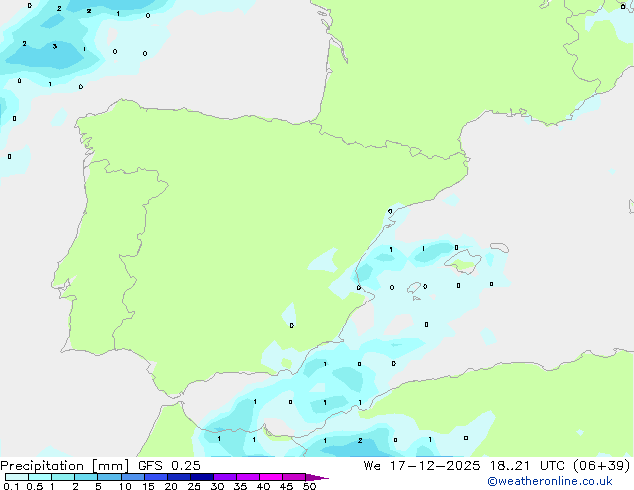Screen dimensions: 634x490
Task: Pick the magenta swatch between 40 and 45
Action: coord(271,477)
